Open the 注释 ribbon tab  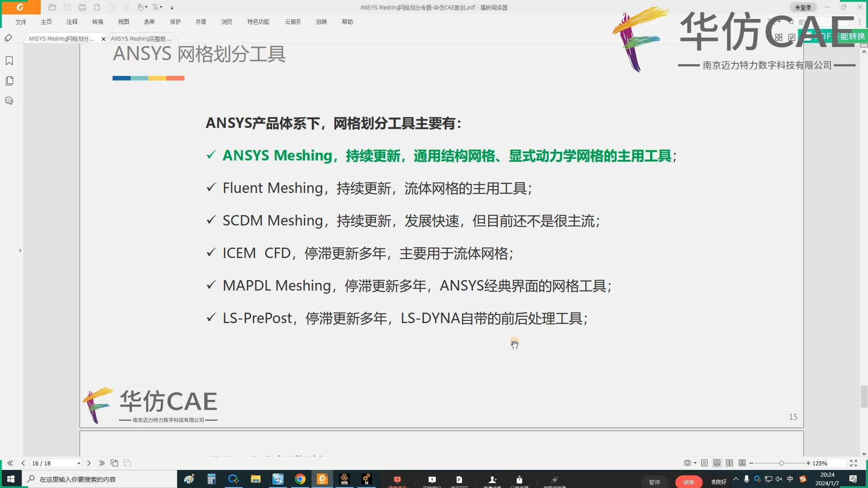click(72, 22)
